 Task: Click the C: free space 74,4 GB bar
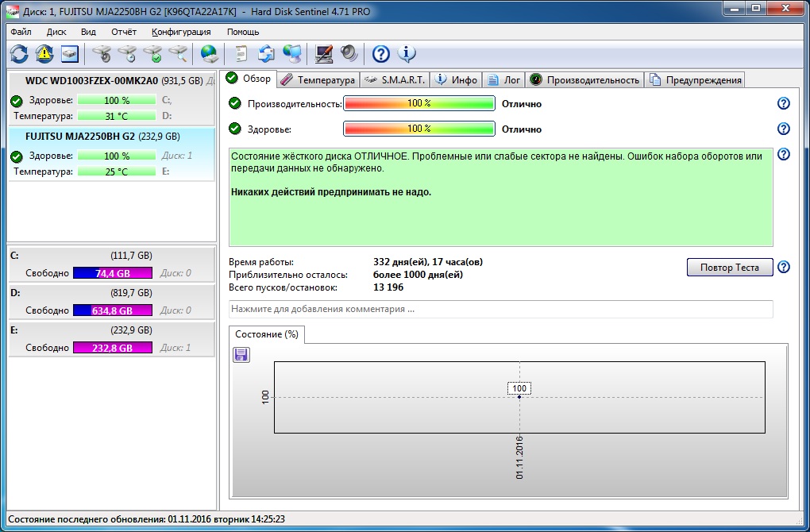coord(113,273)
